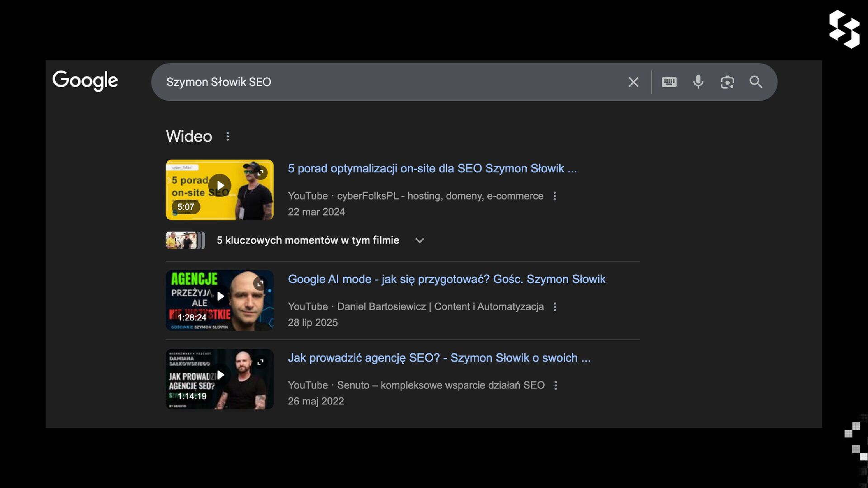Image resolution: width=868 pixels, height=488 pixels.
Task: Open 5 porad optymalizacji on-site video link
Action: point(432,169)
